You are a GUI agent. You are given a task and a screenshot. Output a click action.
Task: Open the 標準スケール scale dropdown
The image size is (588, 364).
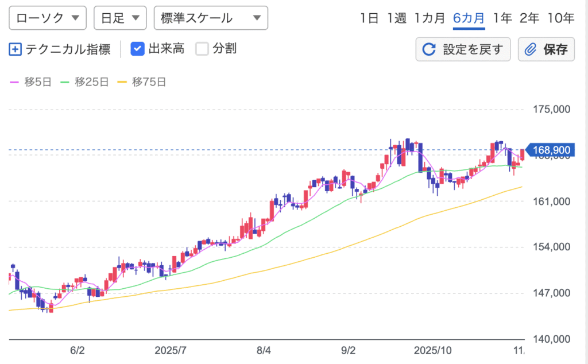(211, 18)
